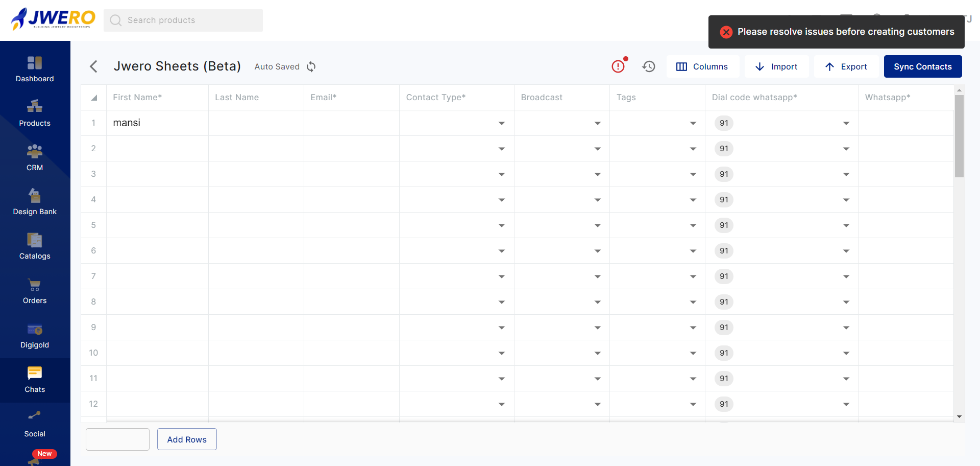The image size is (980, 466).
Task: Open dial code dropdown in row 4
Action: (x=846, y=200)
